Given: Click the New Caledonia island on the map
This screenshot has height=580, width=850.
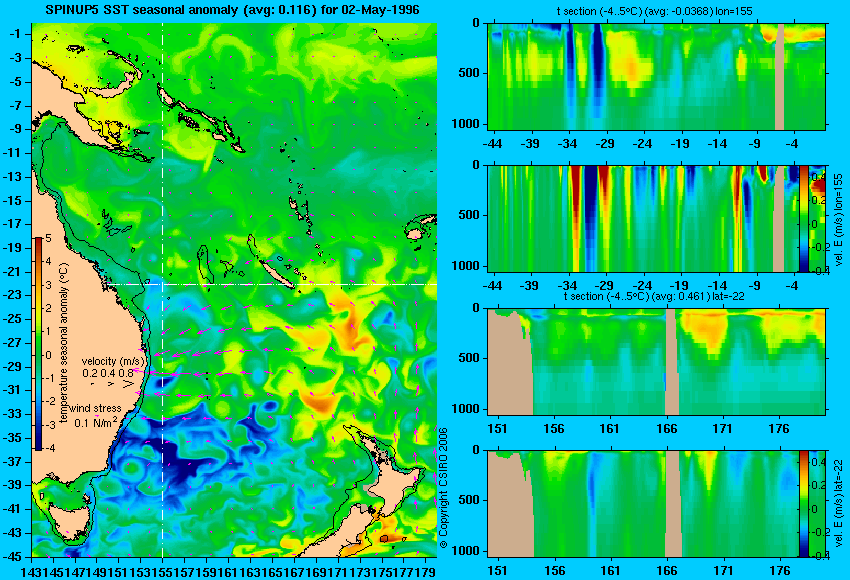Looking at the screenshot, I should 278,273.
